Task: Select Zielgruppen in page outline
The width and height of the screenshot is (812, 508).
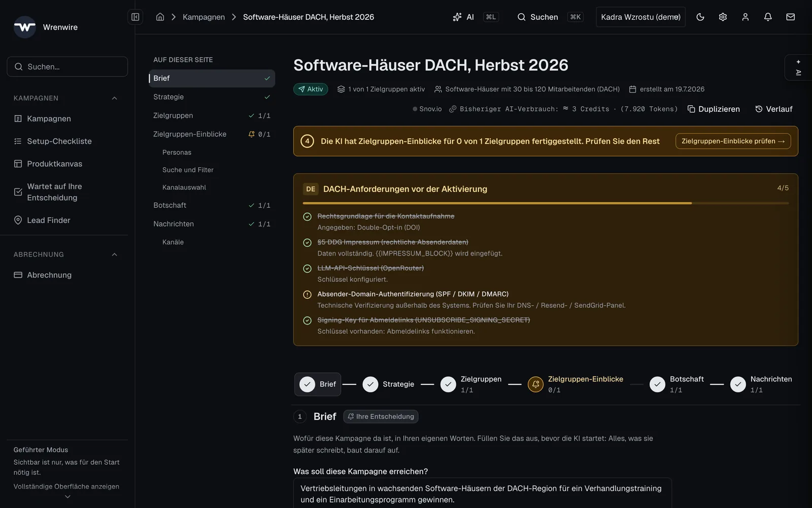Action: coord(212,115)
